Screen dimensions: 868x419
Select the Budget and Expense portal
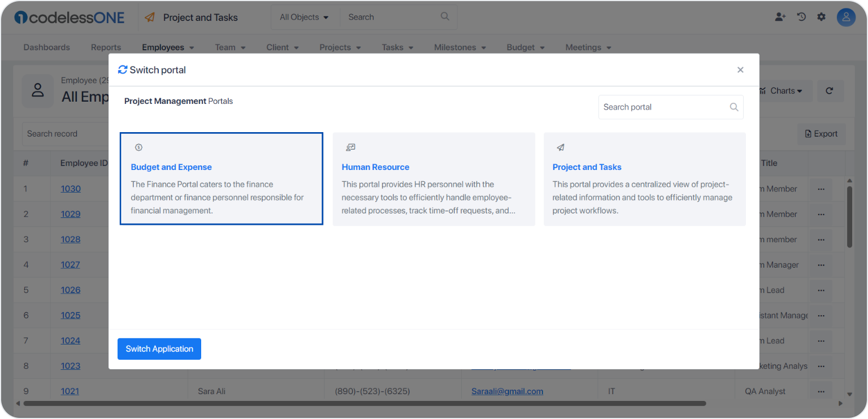[x=222, y=178]
